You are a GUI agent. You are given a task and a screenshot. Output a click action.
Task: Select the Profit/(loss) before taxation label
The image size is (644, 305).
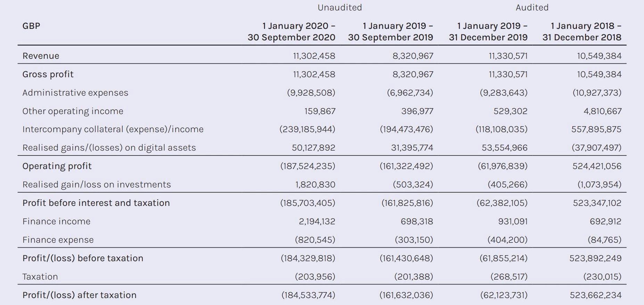click(x=83, y=258)
